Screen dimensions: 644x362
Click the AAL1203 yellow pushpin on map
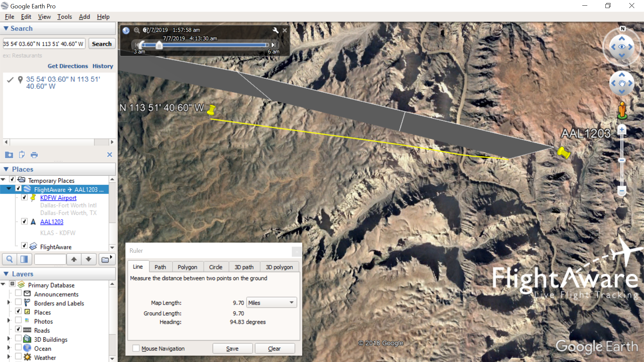tap(563, 153)
